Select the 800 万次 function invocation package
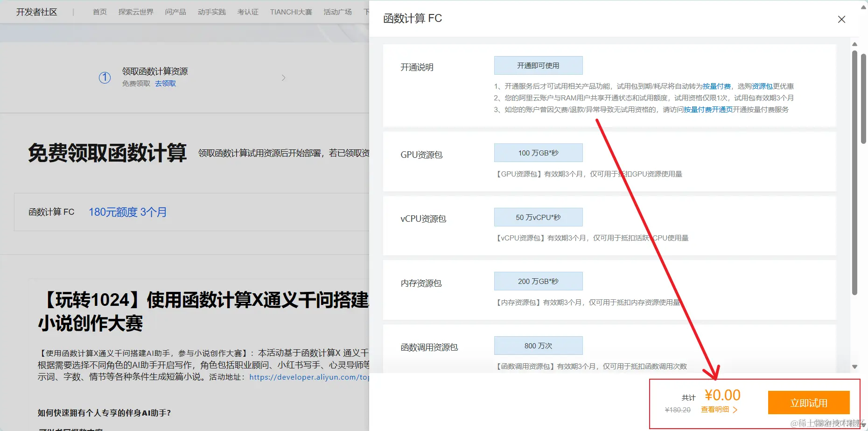The image size is (868, 431). click(x=538, y=345)
